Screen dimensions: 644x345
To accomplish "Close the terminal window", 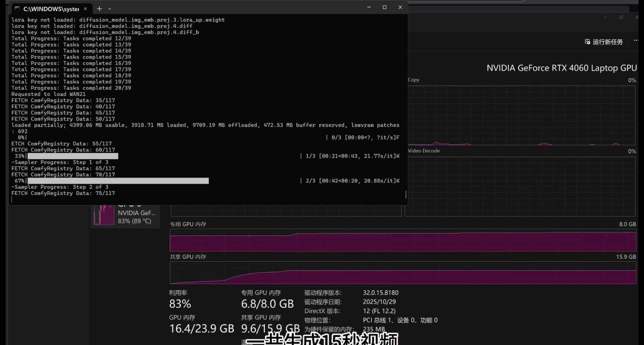I will pos(400,7).
